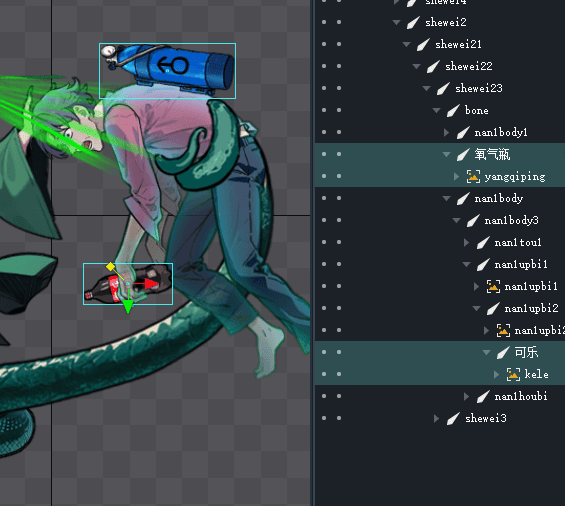Toggle first visibility dot for nan1body1
Viewport: 565px width, 506px height.
(x=324, y=132)
